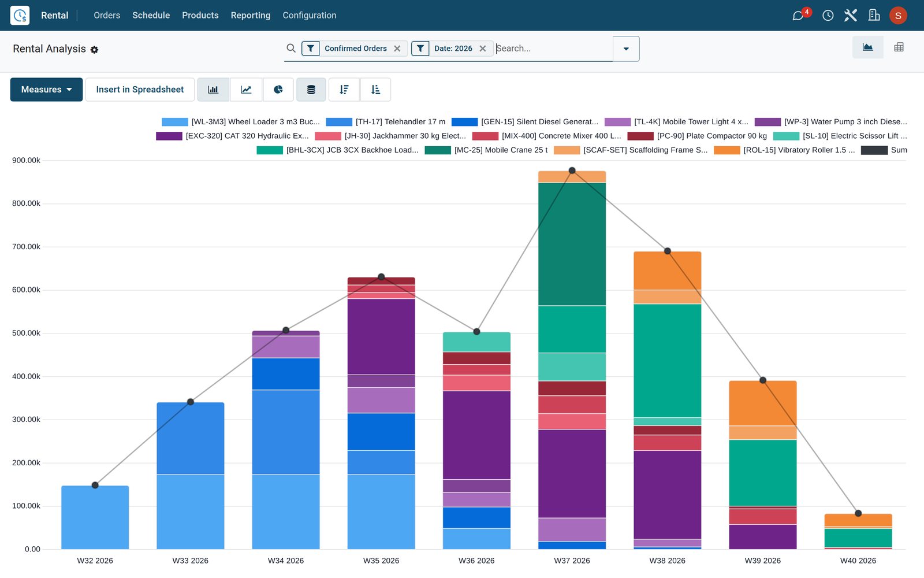Screen dimensions: 924x578
Task: Open the Reporting menu
Action: tap(251, 16)
